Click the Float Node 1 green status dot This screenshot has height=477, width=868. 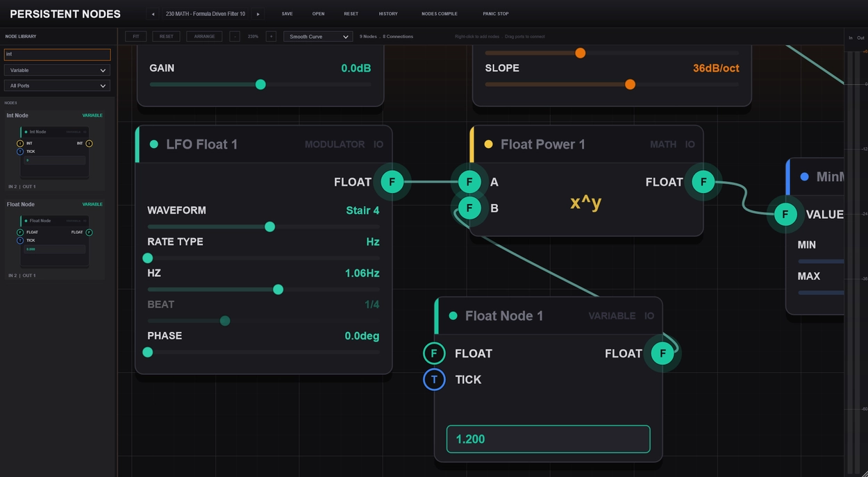point(453,316)
